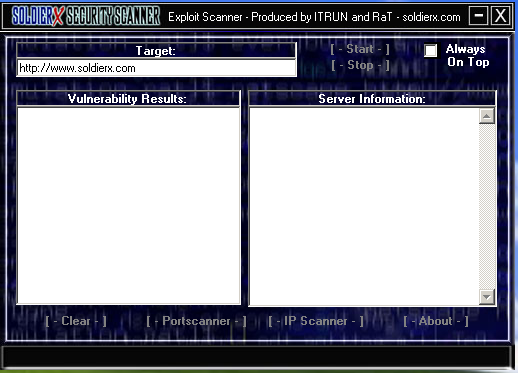Enable the Always On Top checkbox
Viewport: 518px width, 373px height.
click(430, 51)
